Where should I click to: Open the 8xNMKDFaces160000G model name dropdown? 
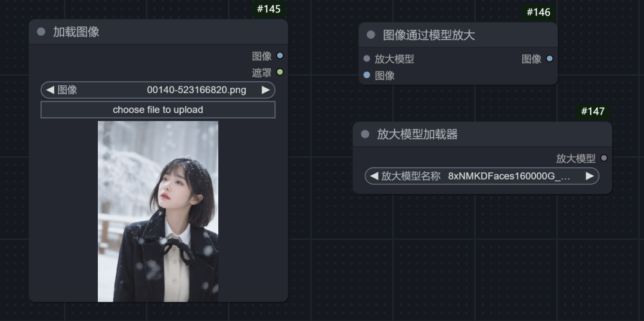[x=482, y=176]
